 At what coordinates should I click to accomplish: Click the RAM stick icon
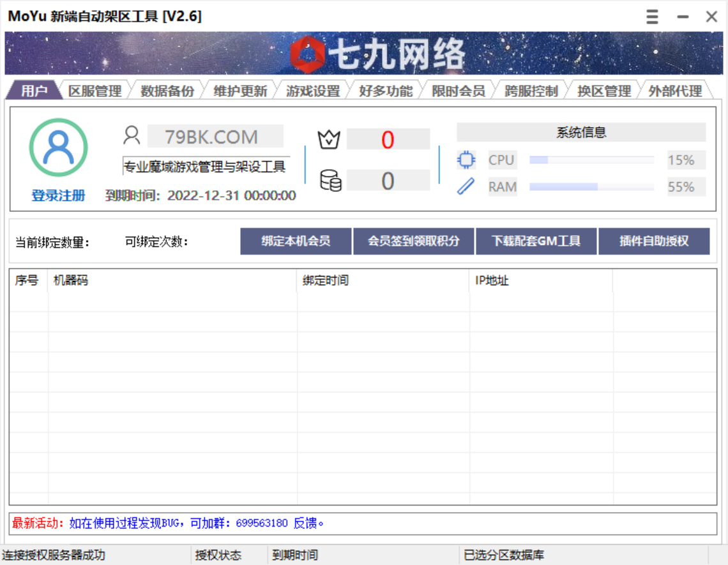tap(466, 187)
